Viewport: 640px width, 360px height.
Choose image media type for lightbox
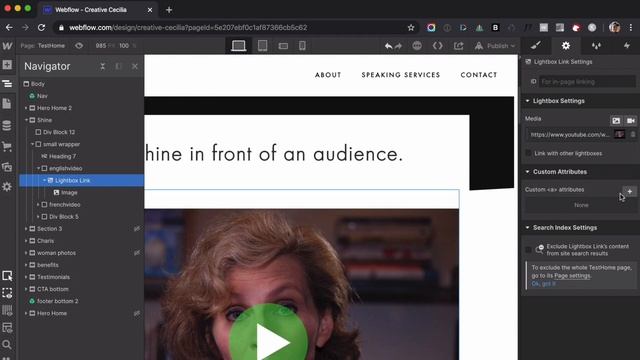[616, 120]
